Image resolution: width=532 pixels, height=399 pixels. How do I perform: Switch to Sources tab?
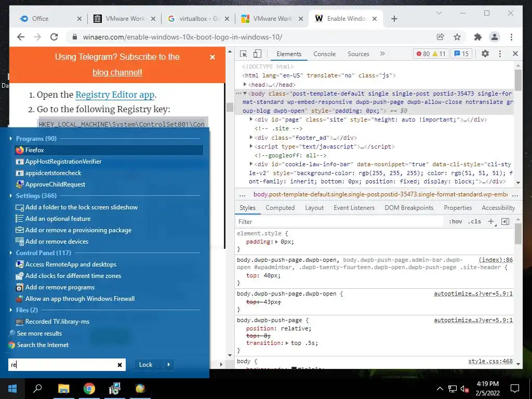click(358, 54)
